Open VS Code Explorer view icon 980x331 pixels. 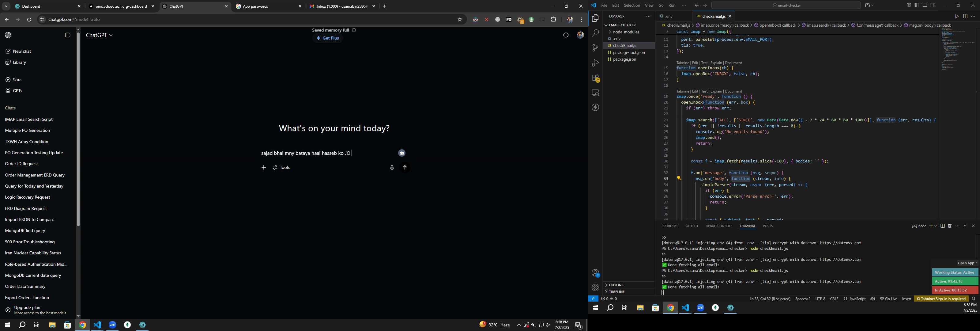click(x=595, y=18)
